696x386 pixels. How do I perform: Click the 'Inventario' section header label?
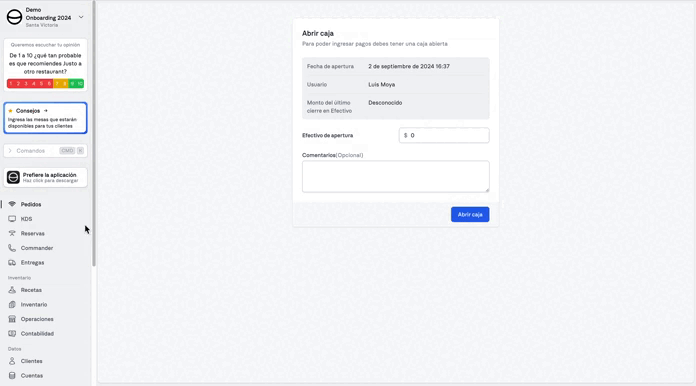20,278
